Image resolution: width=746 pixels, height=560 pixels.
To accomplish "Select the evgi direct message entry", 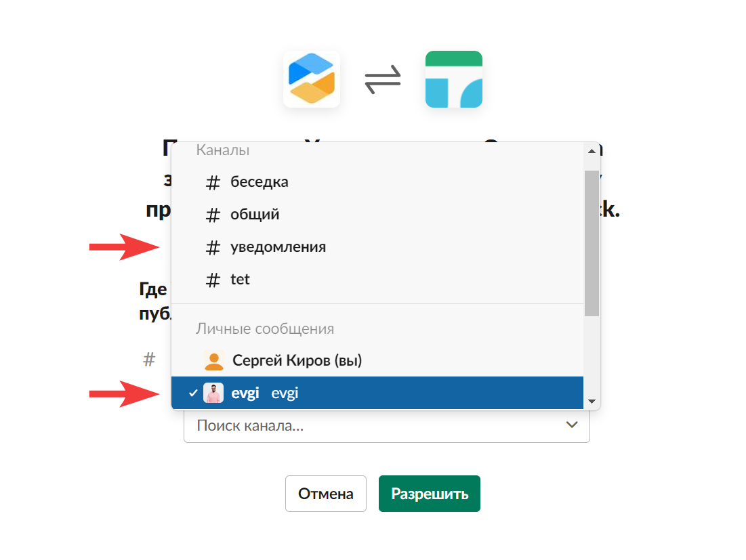I will pyautogui.click(x=377, y=393).
